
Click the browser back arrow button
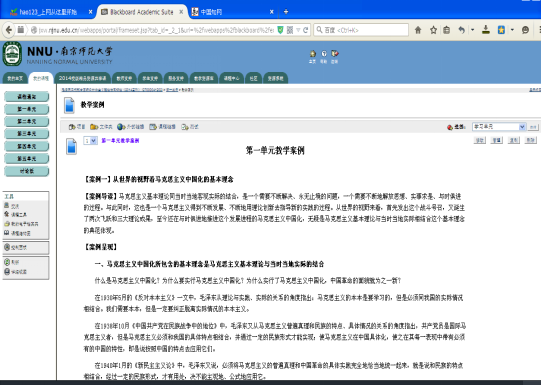tap(9, 30)
